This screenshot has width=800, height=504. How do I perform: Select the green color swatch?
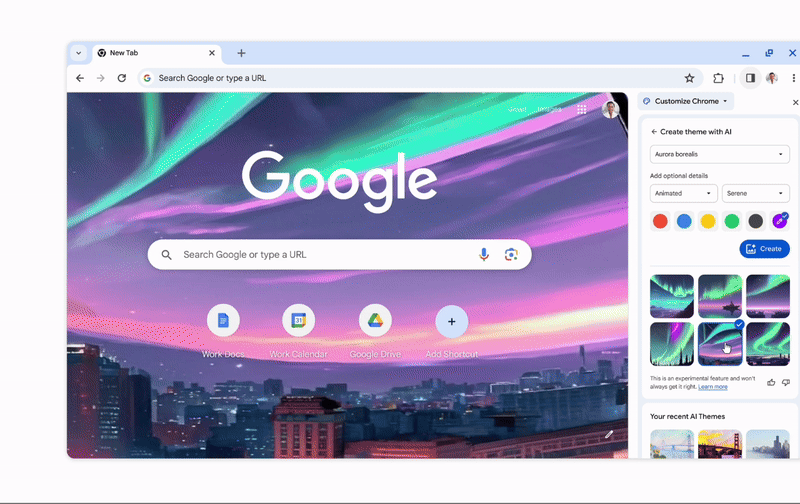pyautogui.click(x=732, y=221)
